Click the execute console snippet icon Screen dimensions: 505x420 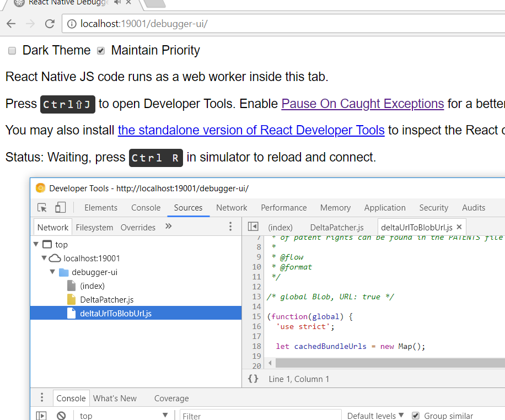tap(41, 415)
